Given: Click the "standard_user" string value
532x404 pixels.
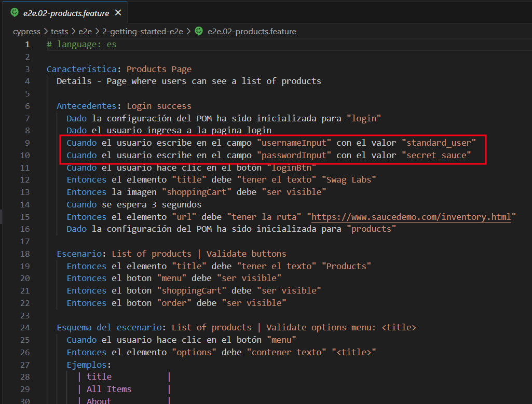Looking at the screenshot, I should (439, 143).
